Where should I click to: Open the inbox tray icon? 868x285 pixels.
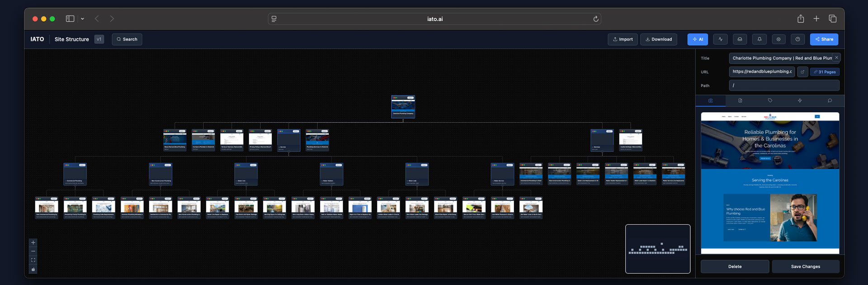[x=740, y=39]
